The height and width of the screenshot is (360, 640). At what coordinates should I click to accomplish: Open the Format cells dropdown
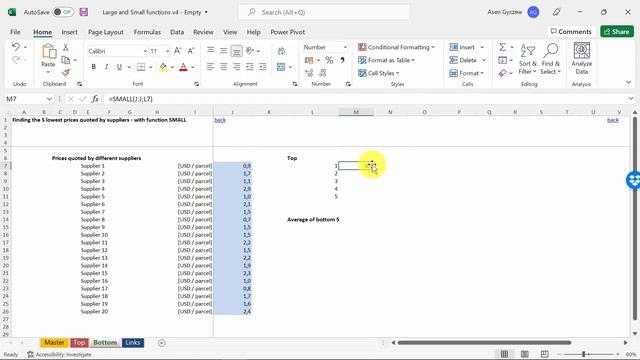coord(467,73)
